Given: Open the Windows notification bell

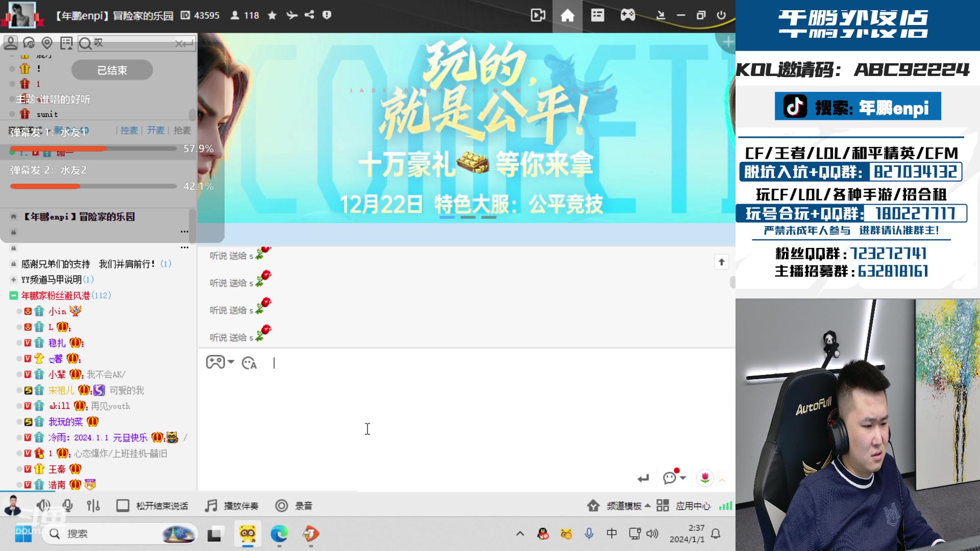Looking at the screenshot, I should 716,534.
